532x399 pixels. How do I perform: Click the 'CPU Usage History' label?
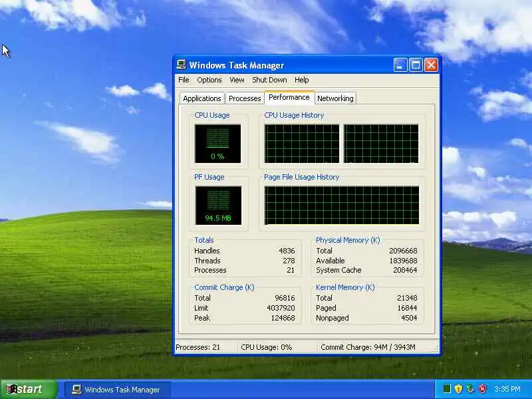[x=294, y=115]
